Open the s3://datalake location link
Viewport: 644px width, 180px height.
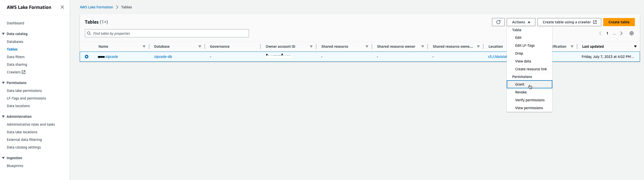pyautogui.click(x=497, y=57)
